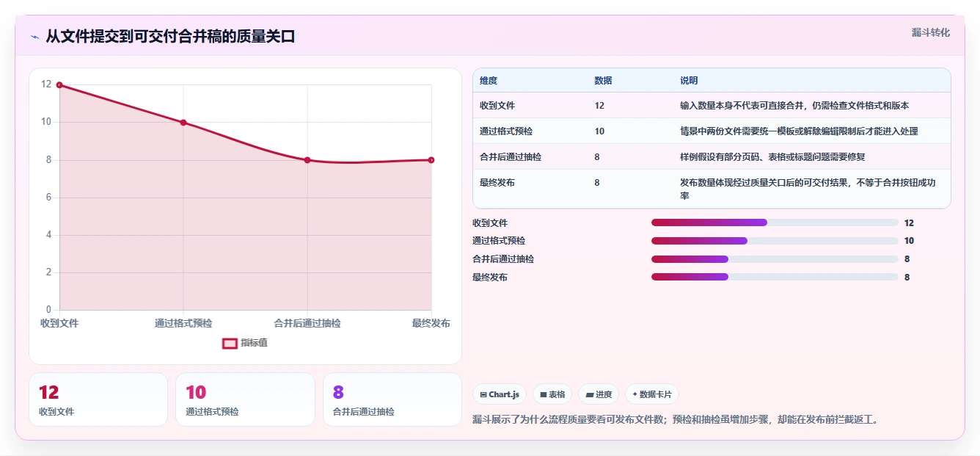Screen dimensions: 980x456
Task: Select the 数据卡片 tag chip
Action: pos(652,394)
